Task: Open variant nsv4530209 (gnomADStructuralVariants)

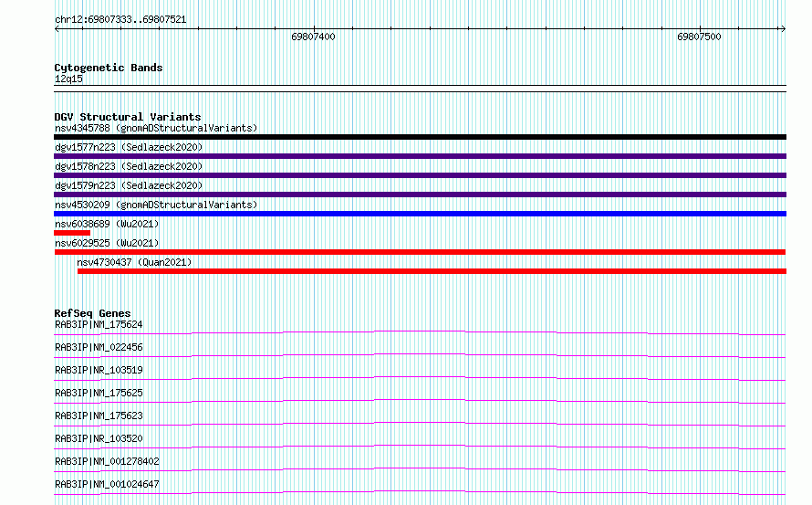Action: click(156, 205)
